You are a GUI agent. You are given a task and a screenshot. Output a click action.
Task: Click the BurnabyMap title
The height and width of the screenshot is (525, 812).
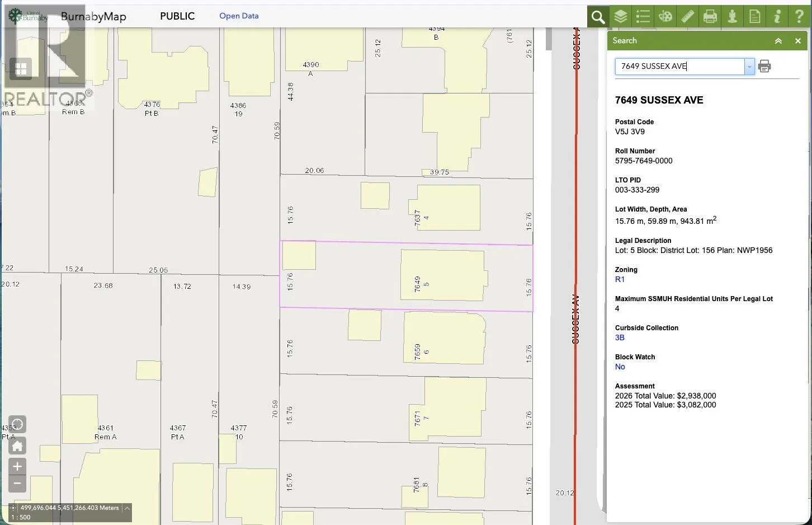[x=93, y=16]
